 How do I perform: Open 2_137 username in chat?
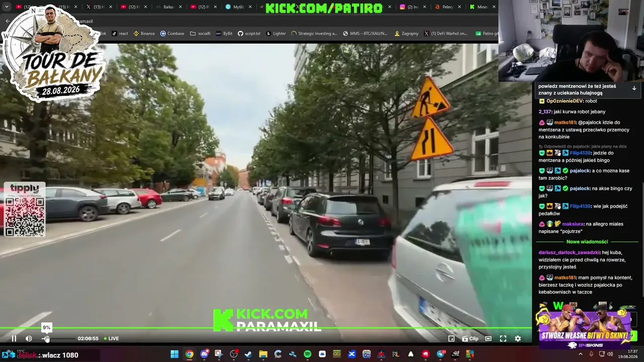click(x=545, y=112)
